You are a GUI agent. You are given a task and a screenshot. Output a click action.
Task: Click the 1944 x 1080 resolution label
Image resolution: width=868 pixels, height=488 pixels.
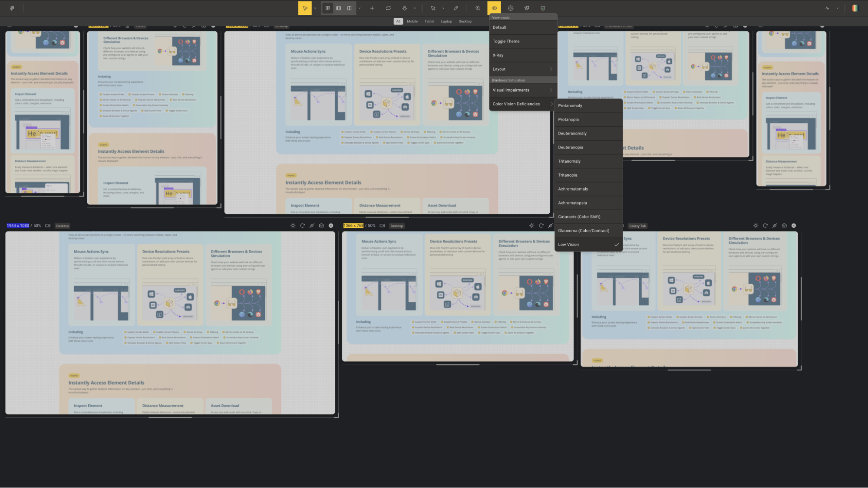pyautogui.click(x=18, y=226)
